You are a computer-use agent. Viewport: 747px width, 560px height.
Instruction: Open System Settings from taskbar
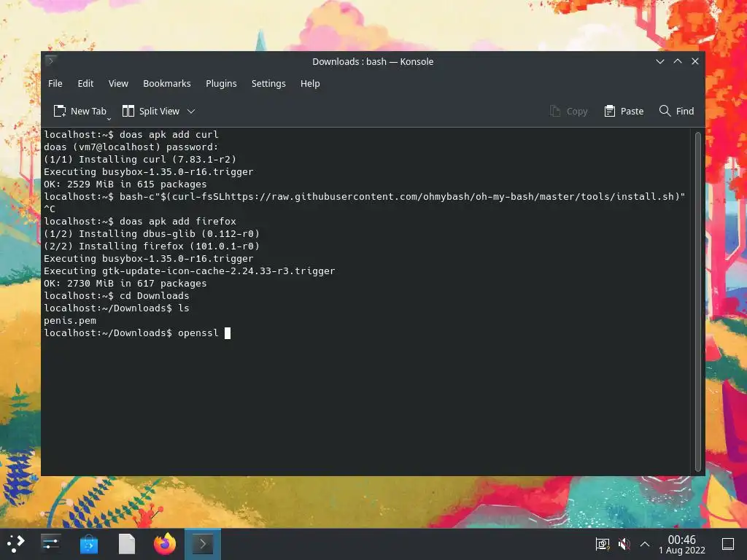[x=50, y=544]
